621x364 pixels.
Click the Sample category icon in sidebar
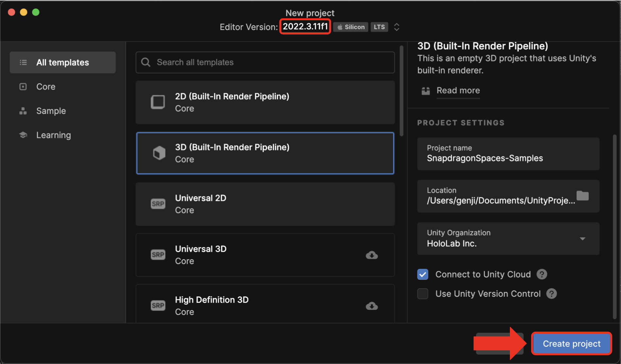(x=23, y=111)
